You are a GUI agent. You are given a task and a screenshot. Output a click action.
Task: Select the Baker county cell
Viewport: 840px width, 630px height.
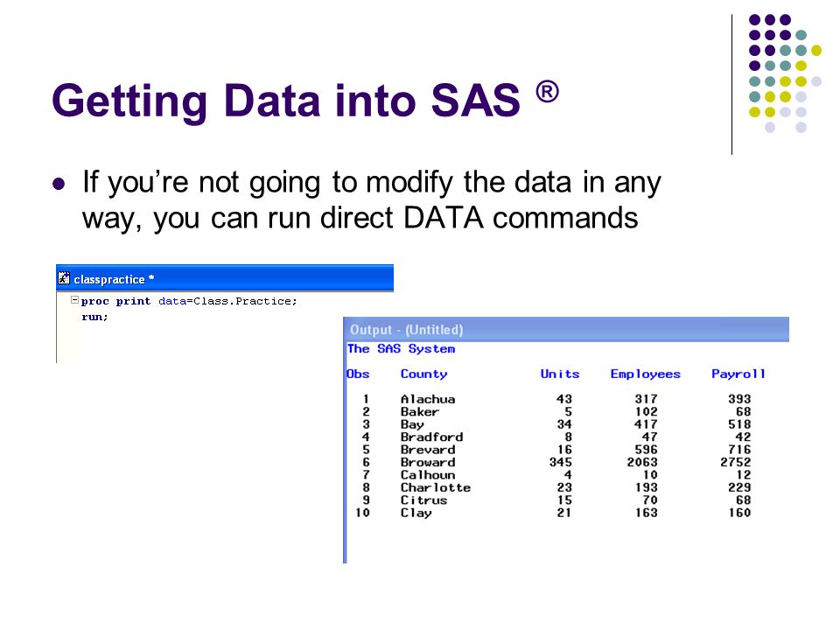pyautogui.click(x=420, y=412)
